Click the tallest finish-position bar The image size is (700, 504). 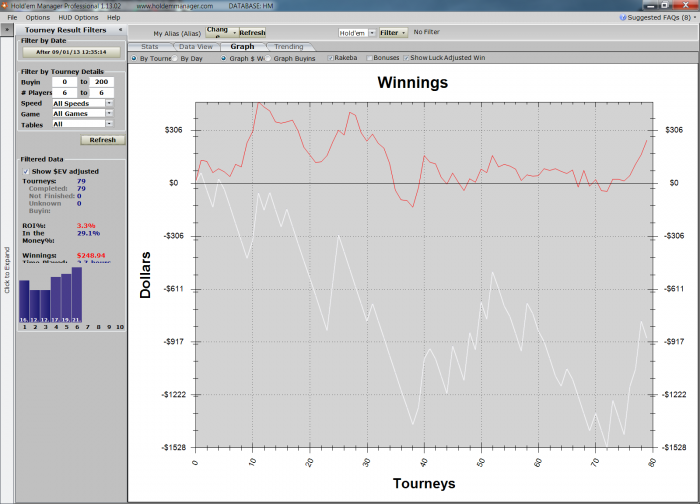tap(77, 295)
